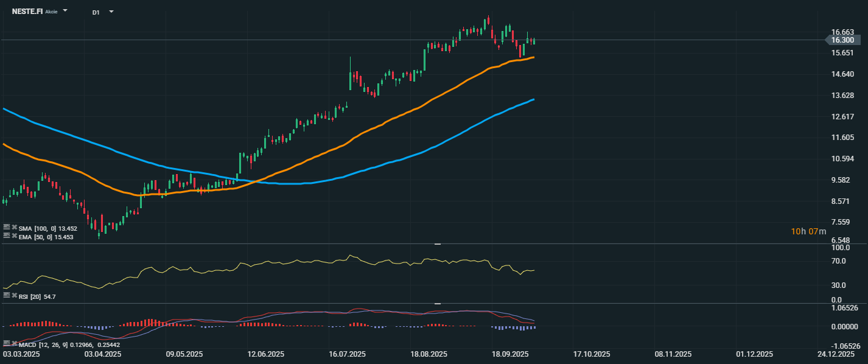Open settings icon for SMA indicator

click(6, 227)
